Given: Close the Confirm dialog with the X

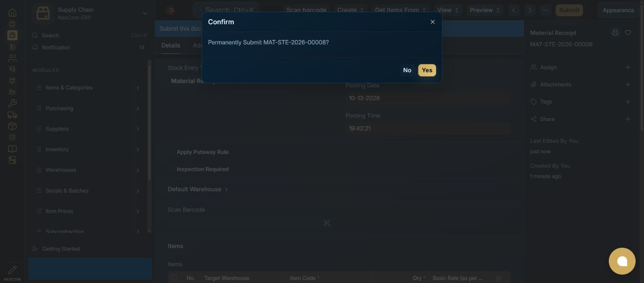Looking at the screenshot, I should tap(433, 22).
